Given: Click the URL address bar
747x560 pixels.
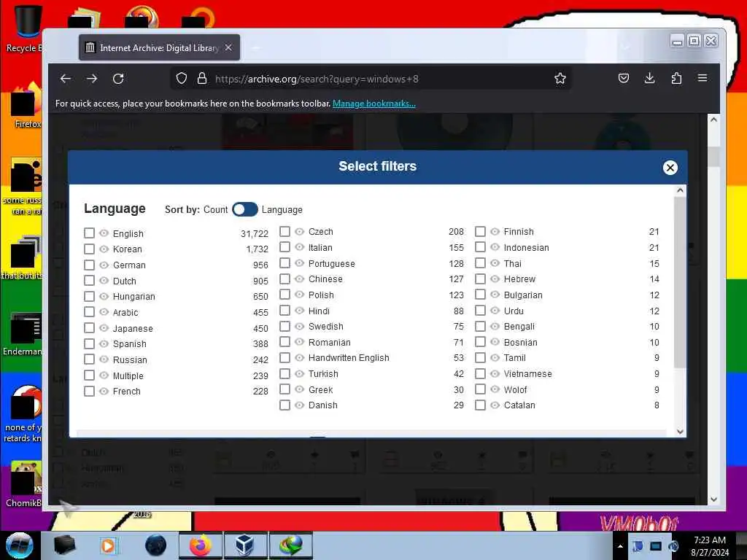Looking at the screenshot, I should pyautogui.click(x=371, y=79).
